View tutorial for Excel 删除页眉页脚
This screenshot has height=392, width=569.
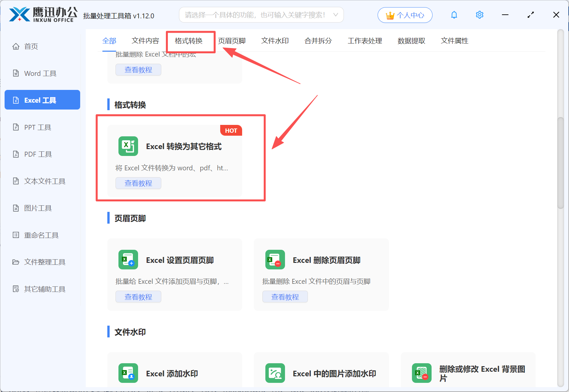pos(285,297)
